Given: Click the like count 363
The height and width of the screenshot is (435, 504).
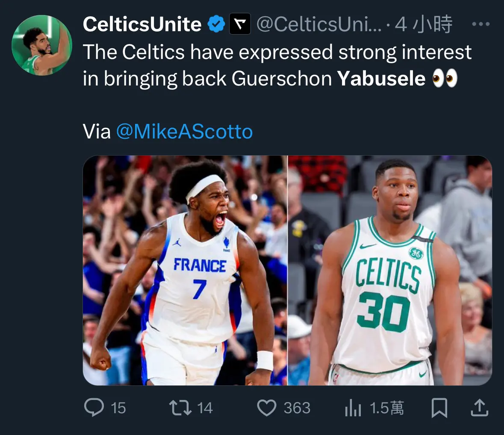Looking at the screenshot, I should [297, 408].
